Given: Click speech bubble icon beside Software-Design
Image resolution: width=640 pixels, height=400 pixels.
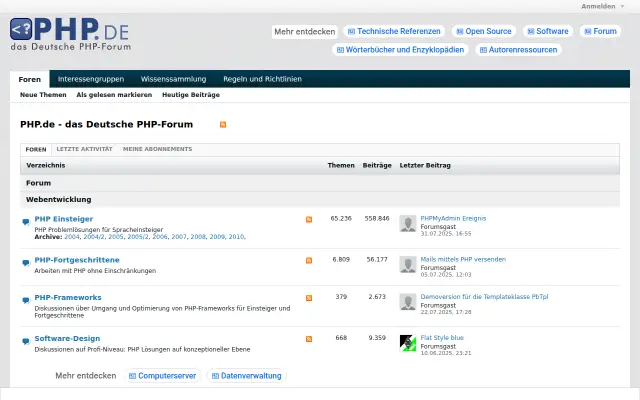Looking at the screenshot, I should (x=26, y=341).
